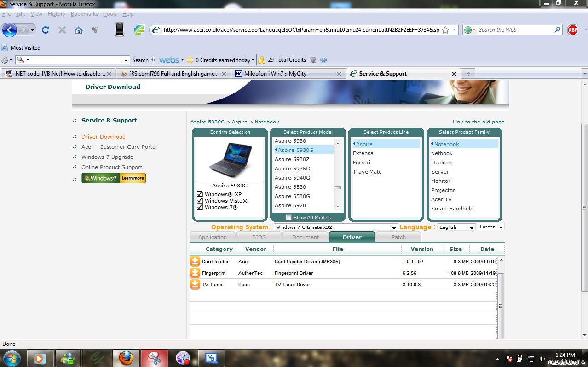The image size is (588, 367).
Task: Open Snipping Tool scissors taskbar icon
Action: pos(154,358)
